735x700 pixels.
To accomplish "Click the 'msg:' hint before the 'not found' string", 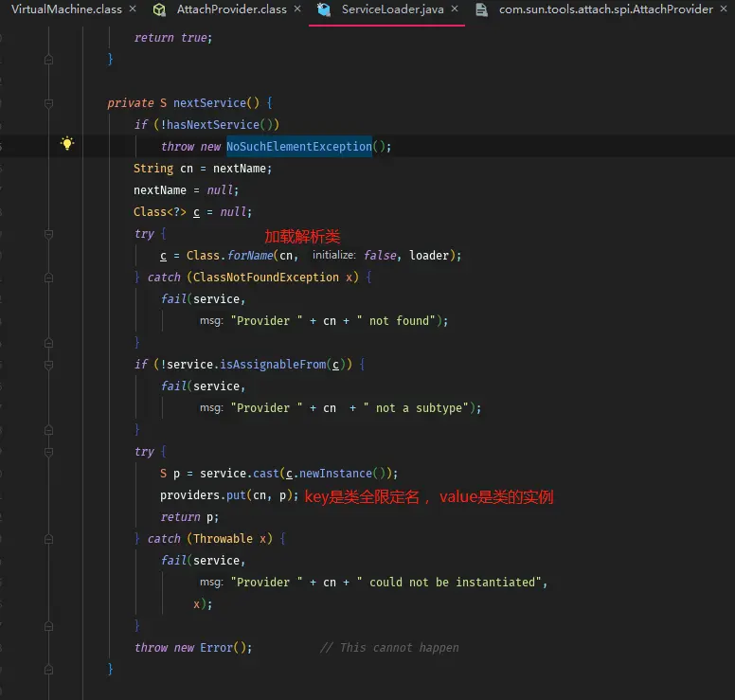I will coord(211,321).
